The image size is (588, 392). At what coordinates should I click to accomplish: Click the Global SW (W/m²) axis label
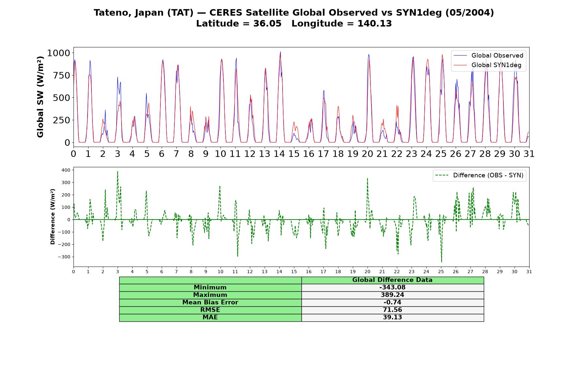pyautogui.click(x=40, y=97)
